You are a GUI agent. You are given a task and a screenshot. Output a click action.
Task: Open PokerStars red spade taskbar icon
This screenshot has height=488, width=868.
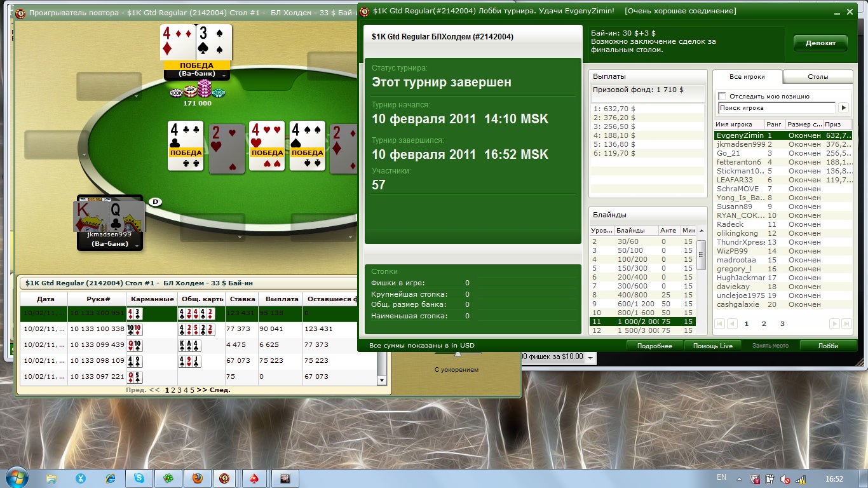coord(255,478)
